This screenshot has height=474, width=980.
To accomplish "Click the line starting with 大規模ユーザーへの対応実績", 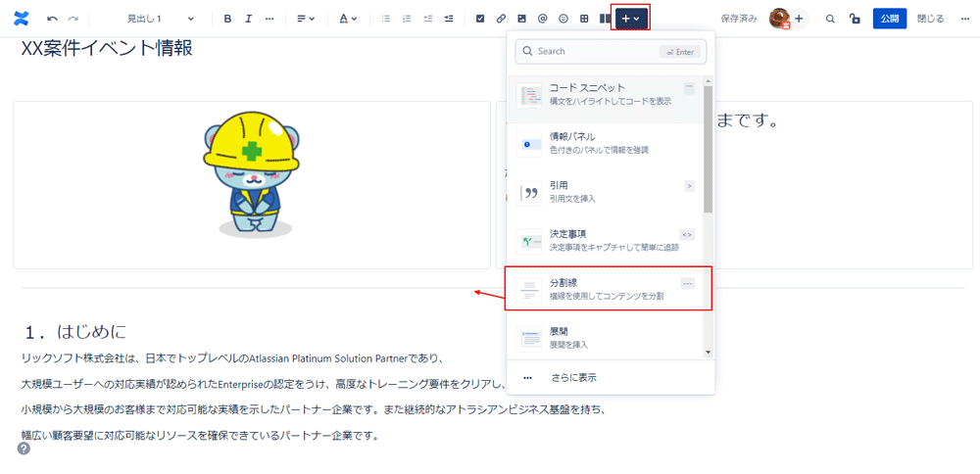I will click(262, 384).
